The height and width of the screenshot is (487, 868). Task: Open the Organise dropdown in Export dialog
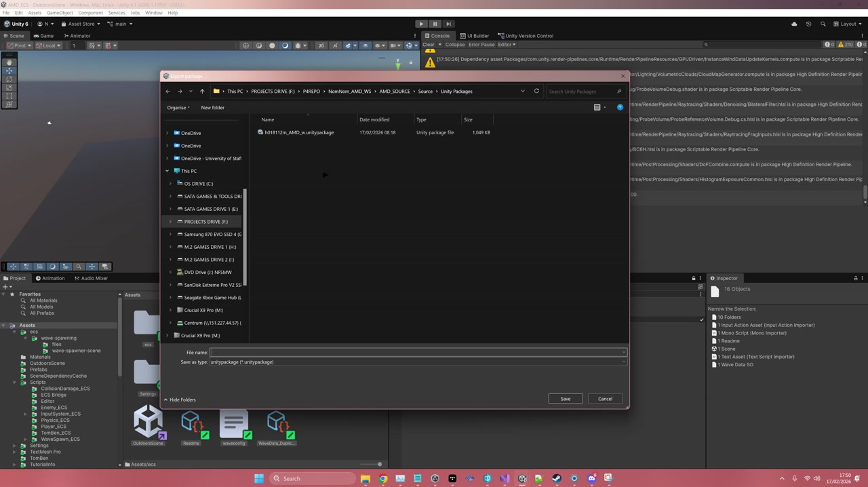[178, 107]
